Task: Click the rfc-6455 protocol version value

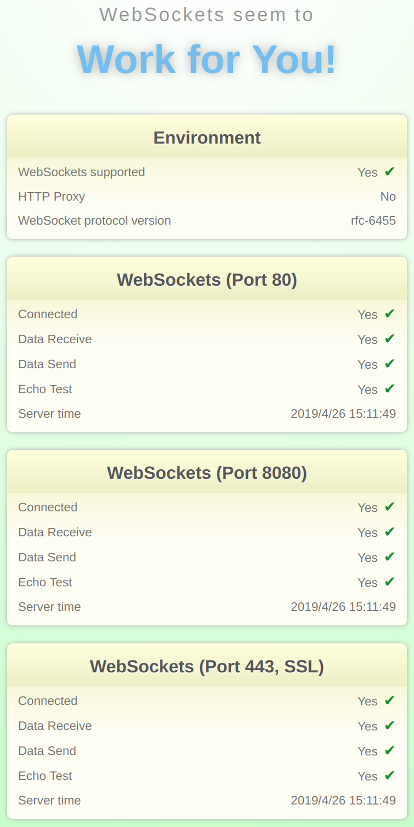Action: point(373,220)
